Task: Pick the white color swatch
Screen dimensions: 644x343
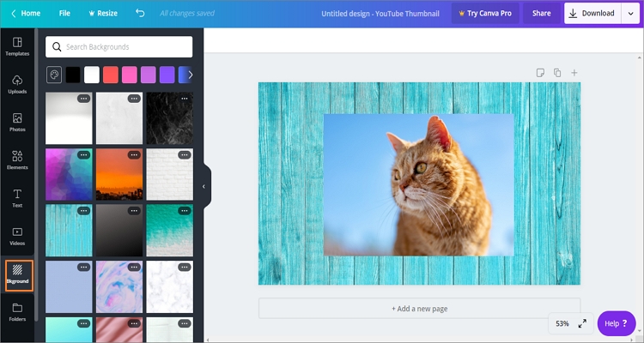Action: (x=92, y=75)
